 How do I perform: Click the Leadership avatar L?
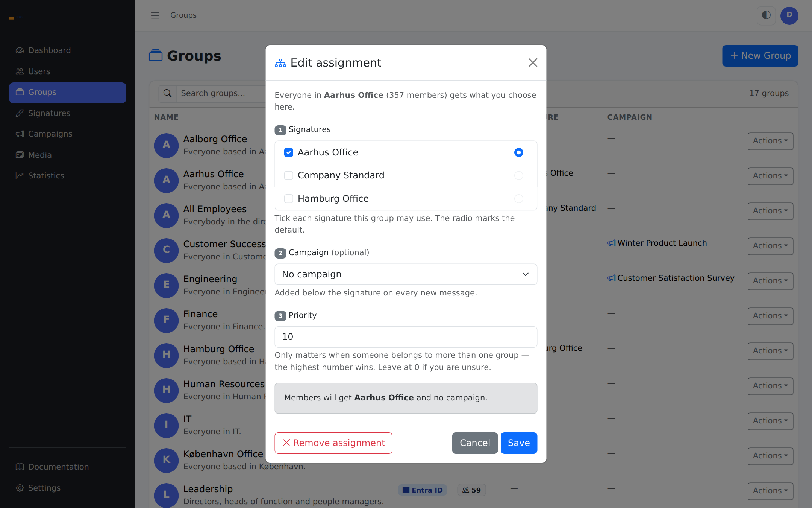pos(166,495)
